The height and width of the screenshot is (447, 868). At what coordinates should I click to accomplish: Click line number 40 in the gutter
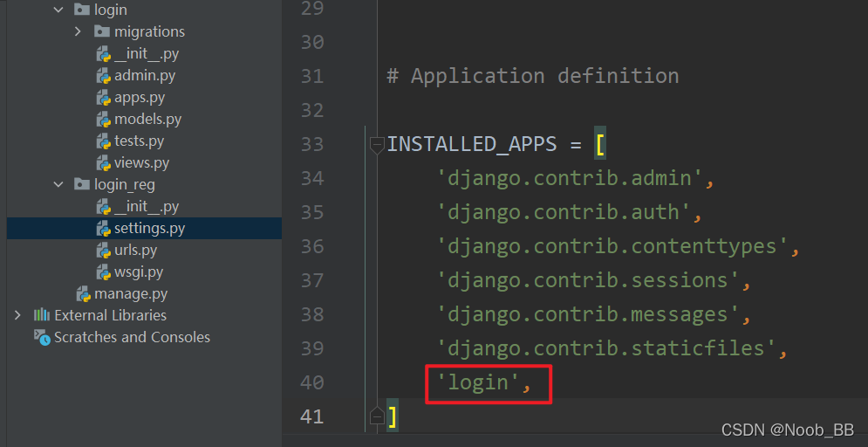tap(313, 382)
